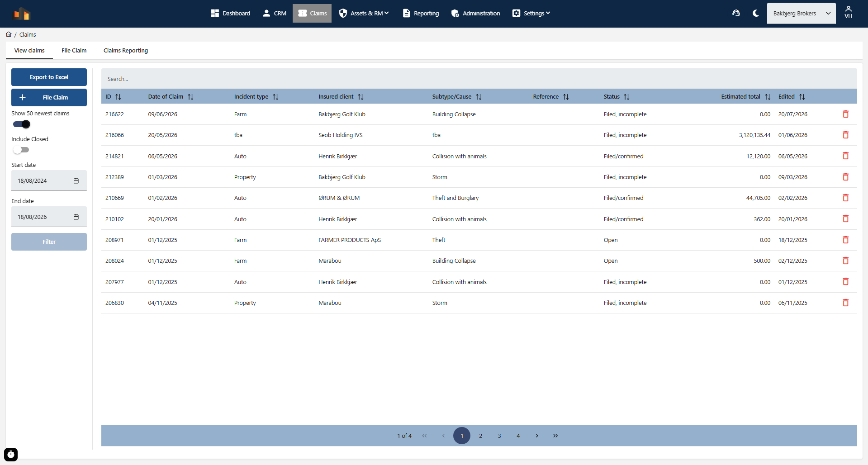The height and width of the screenshot is (465, 868).
Task: Delete claim 214821 with trash icon
Action: click(845, 156)
